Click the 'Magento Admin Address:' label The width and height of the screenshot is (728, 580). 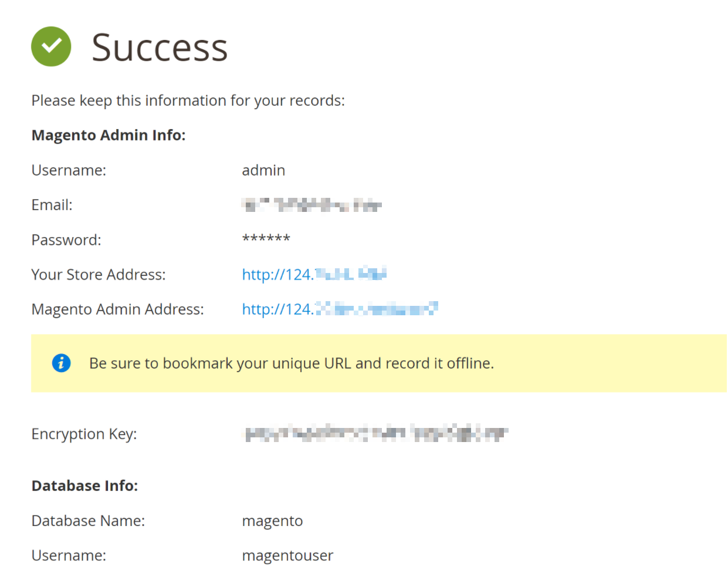coord(118,309)
